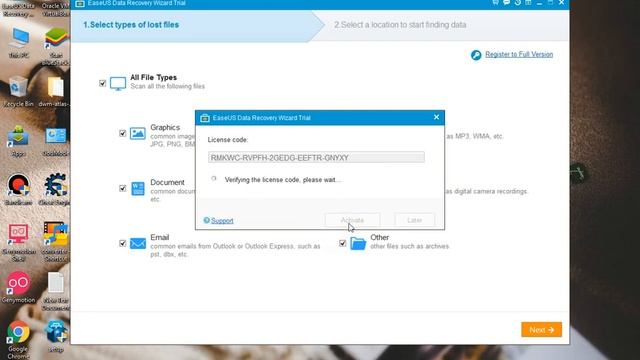Open setup desktop icon
640x360 pixels.
pos(56,337)
